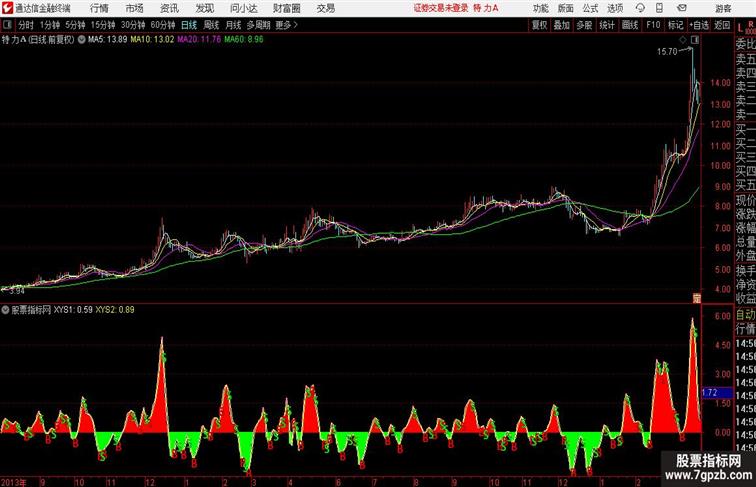Select the 日线 daily period tab

point(189,25)
